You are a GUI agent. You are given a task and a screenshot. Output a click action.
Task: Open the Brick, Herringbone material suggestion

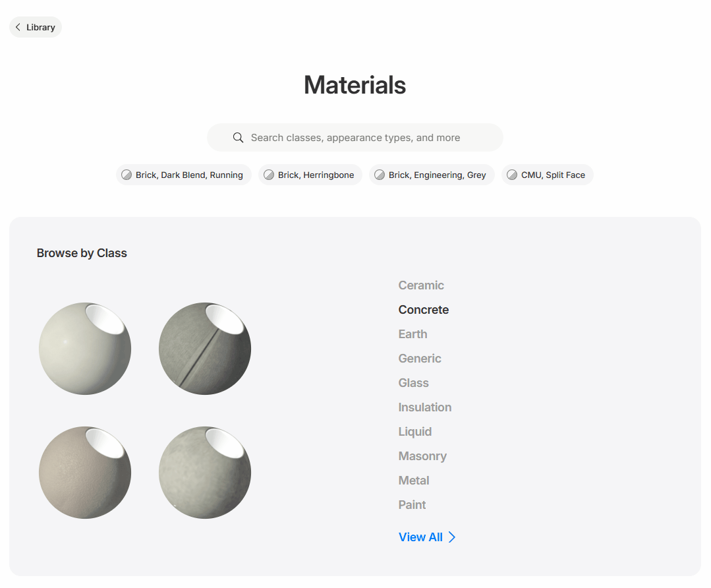[310, 175]
